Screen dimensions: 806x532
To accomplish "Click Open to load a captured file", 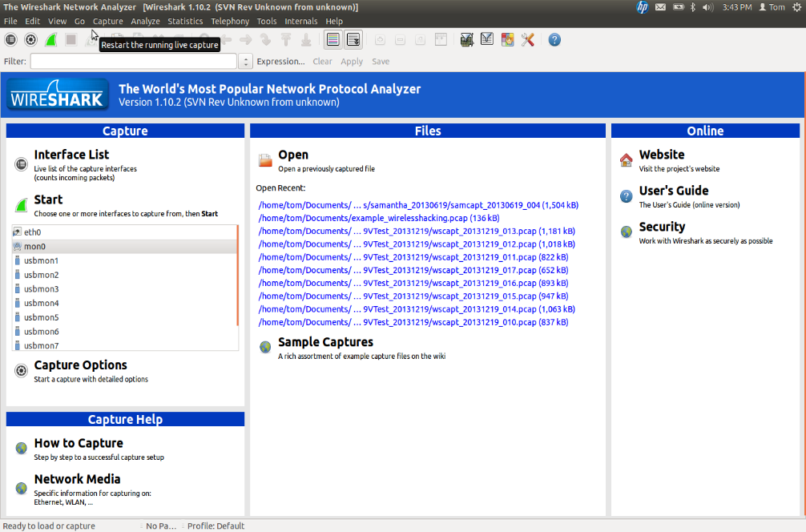I will point(293,155).
